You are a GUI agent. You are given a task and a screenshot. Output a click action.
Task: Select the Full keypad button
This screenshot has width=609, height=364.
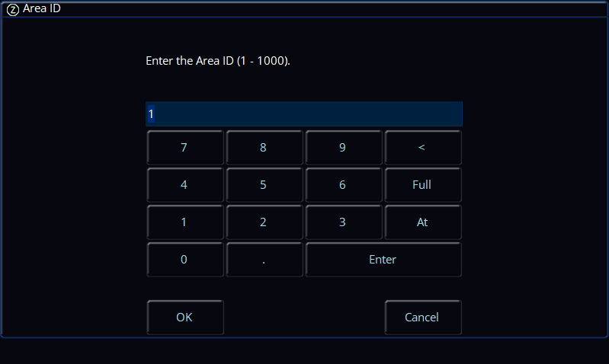coord(423,185)
